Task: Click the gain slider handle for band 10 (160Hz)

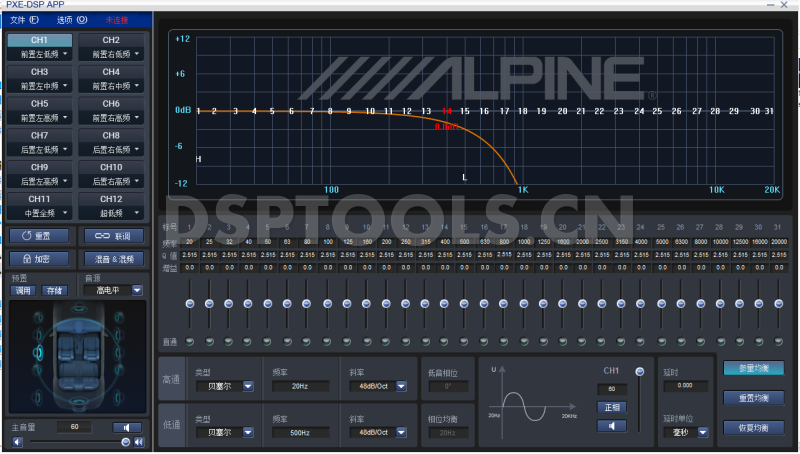Action: tap(366, 304)
